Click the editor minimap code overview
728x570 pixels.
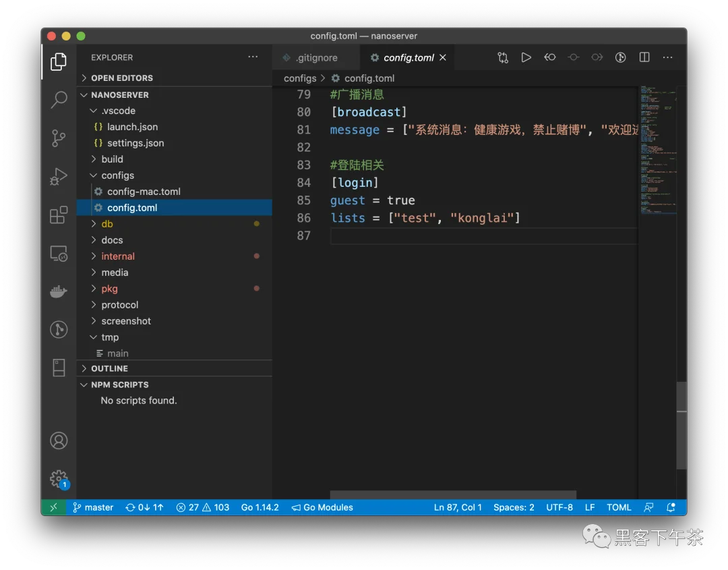click(x=658, y=150)
